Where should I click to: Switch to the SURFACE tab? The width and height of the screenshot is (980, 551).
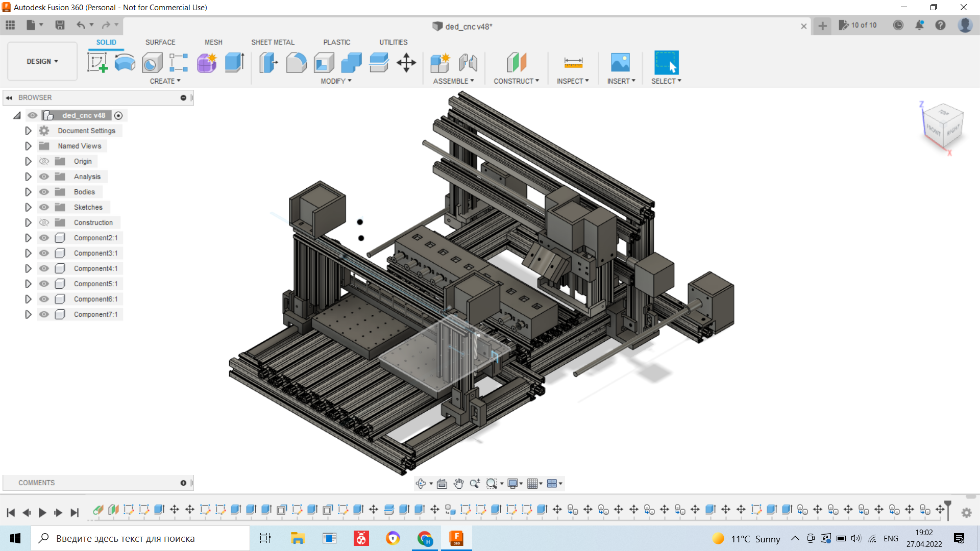(160, 42)
